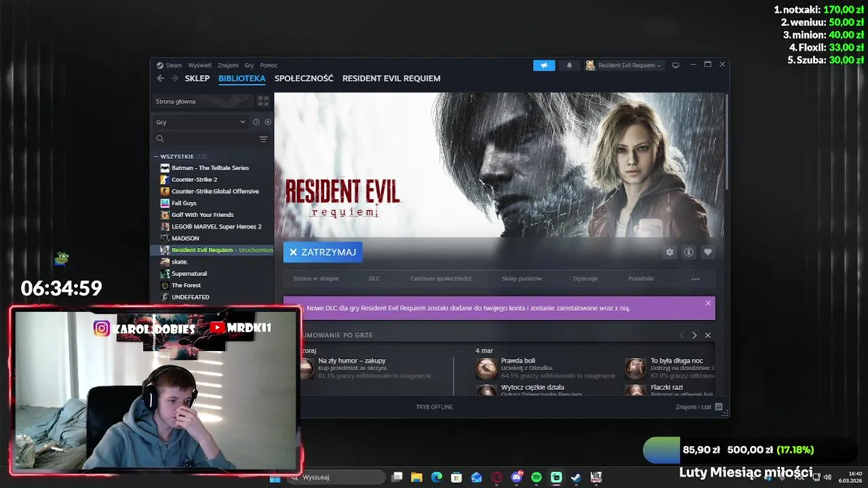Toggle the ready-to-play filter icon
Image resolution: width=868 pixels, height=488 pixels.
[x=268, y=122]
